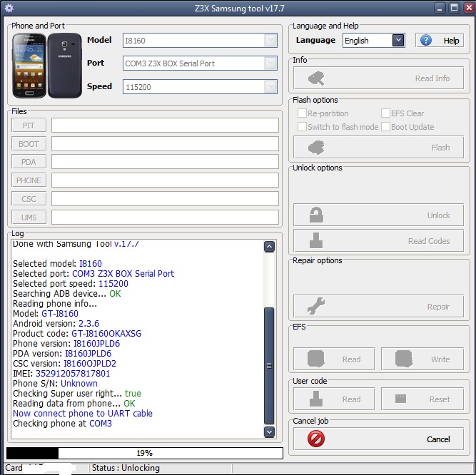Click the 19% progress bar
Screen dimensions: 476x475
click(x=144, y=453)
